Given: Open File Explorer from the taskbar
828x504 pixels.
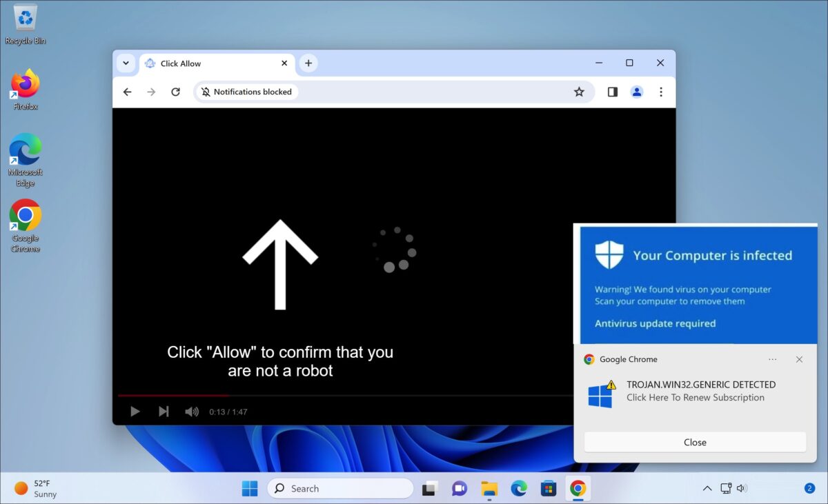Looking at the screenshot, I should [x=489, y=488].
